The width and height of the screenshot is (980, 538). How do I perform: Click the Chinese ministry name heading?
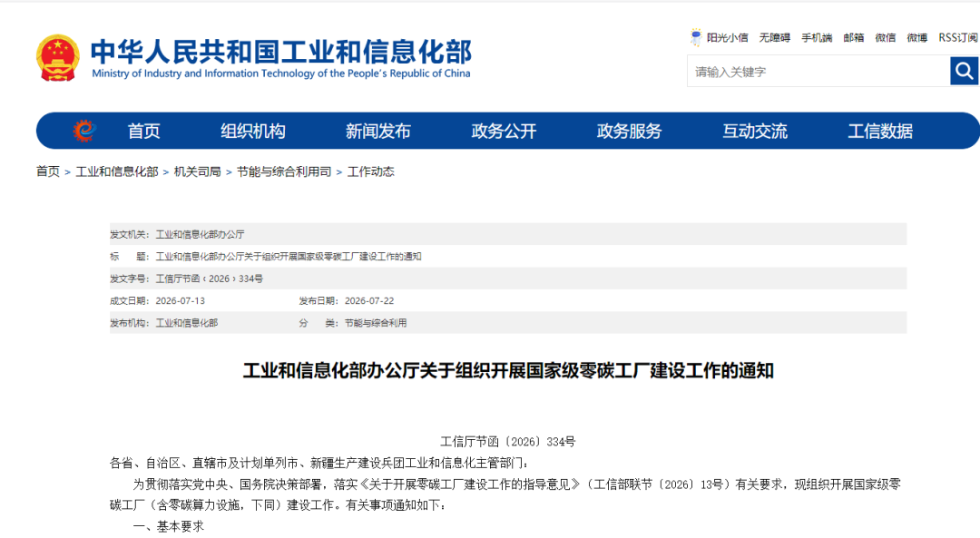point(281,51)
